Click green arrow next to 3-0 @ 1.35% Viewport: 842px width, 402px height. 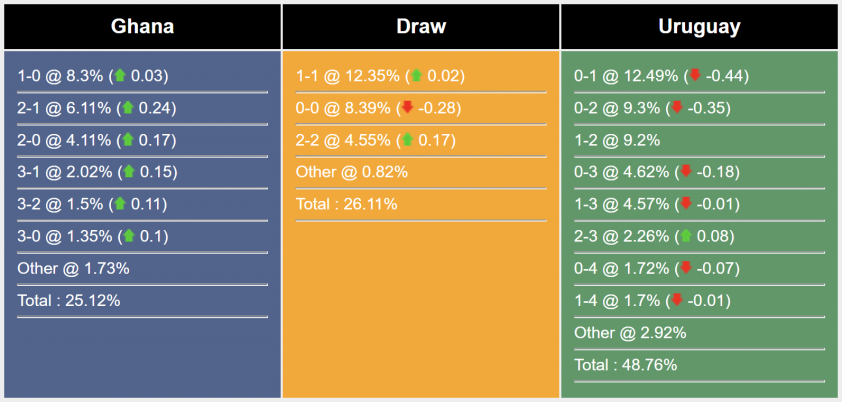click(127, 236)
